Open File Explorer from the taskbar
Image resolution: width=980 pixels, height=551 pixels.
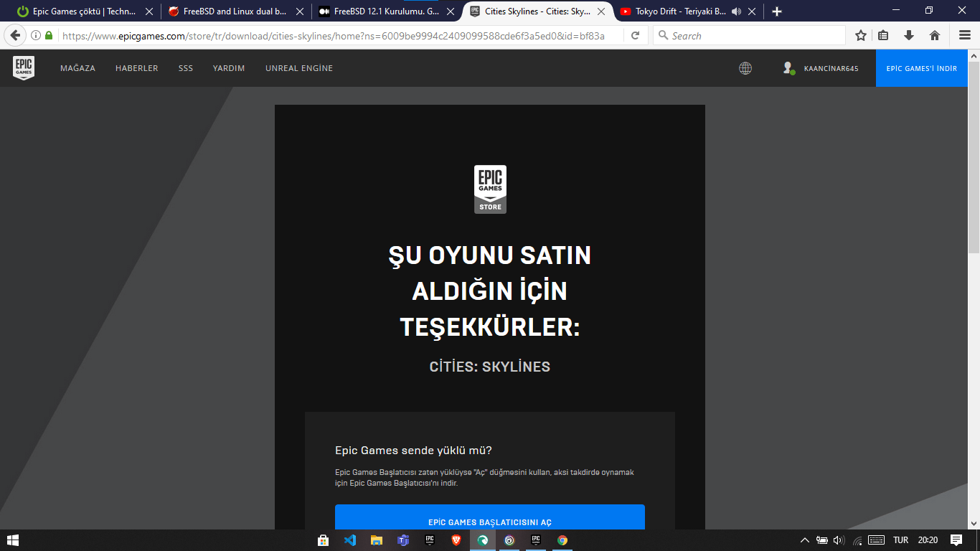click(377, 540)
